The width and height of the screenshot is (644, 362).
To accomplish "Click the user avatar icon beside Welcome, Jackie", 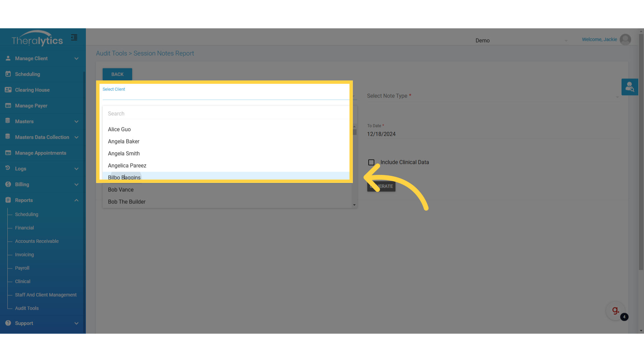I will (x=625, y=40).
